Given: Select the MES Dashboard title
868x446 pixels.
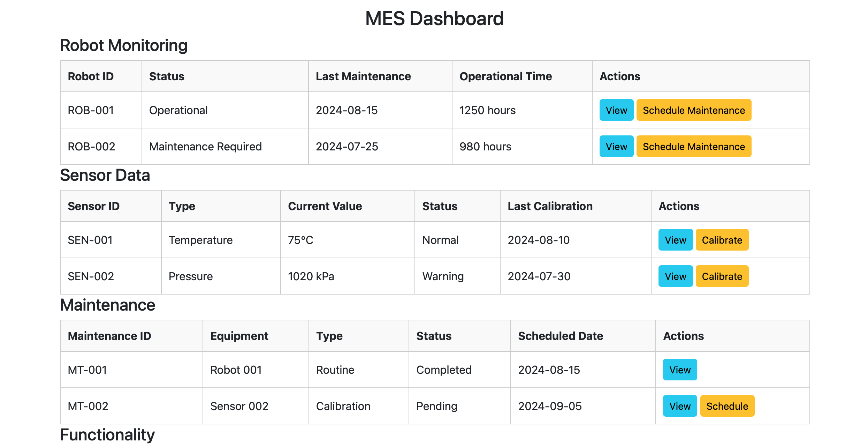Looking at the screenshot, I should pyautogui.click(x=434, y=18).
